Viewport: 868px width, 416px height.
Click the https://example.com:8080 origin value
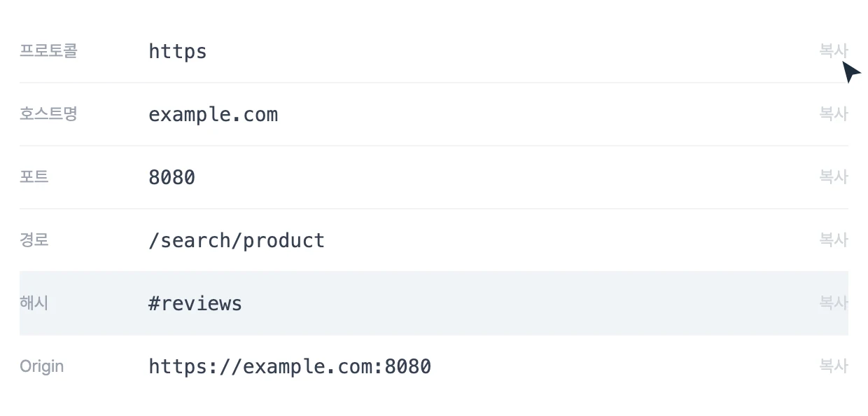tap(290, 366)
